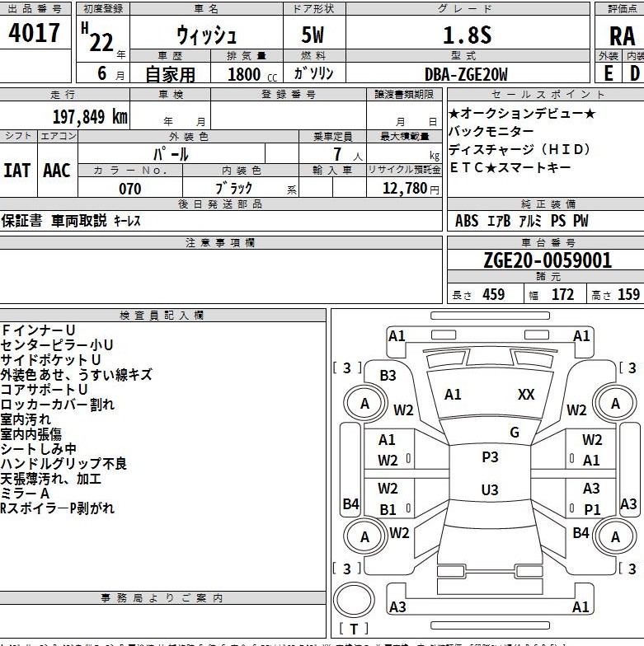Click the IAT shift value
This screenshot has height=646, width=644.
pyautogui.click(x=17, y=170)
